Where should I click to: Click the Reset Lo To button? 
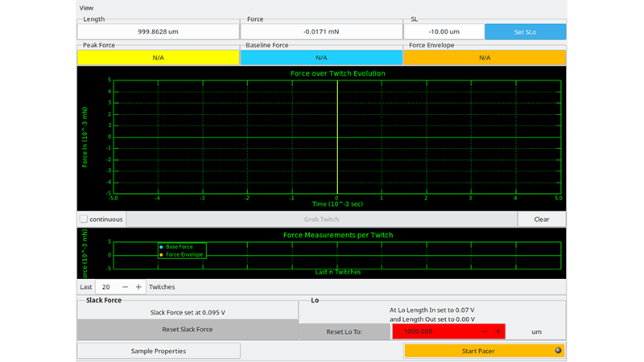(x=345, y=331)
